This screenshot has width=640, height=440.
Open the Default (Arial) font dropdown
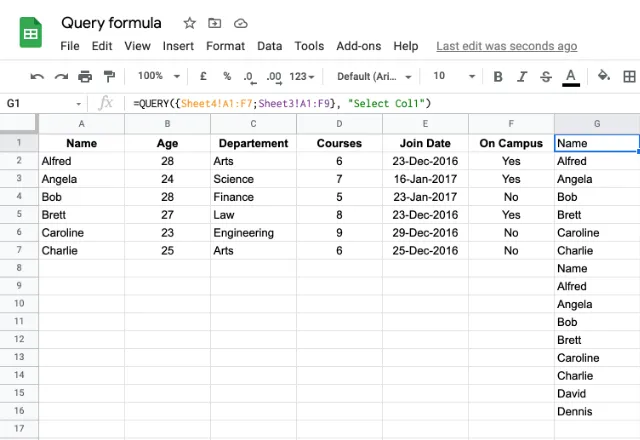click(x=374, y=76)
